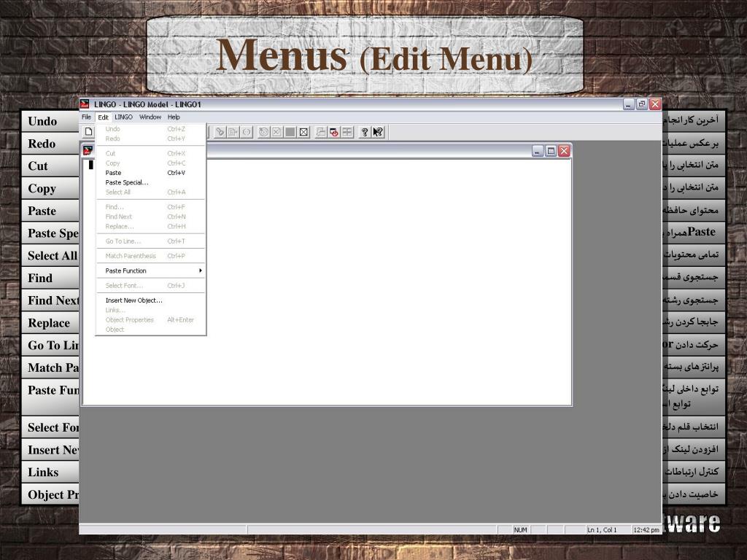Click the Send to Back toolbar icon

(x=321, y=132)
